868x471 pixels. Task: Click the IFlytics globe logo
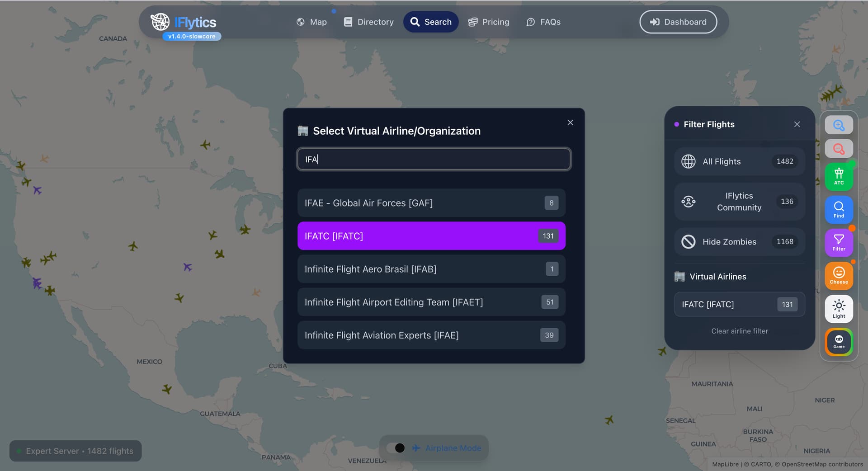[160, 22]
